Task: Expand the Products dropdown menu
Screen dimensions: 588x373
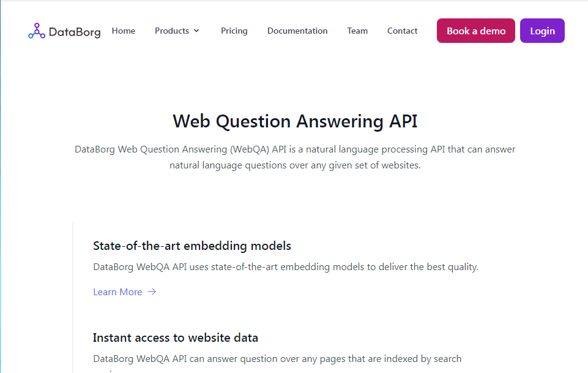Action: [x=177, y=31]
